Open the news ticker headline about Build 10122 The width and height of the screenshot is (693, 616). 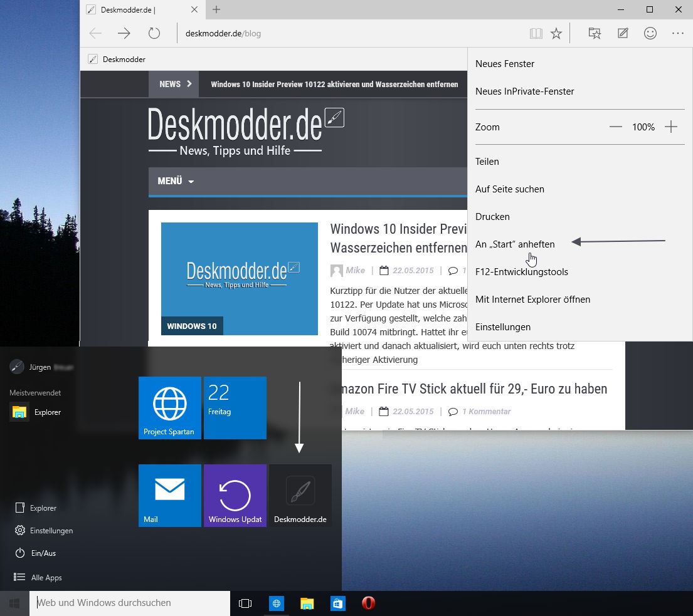(334, 85)
